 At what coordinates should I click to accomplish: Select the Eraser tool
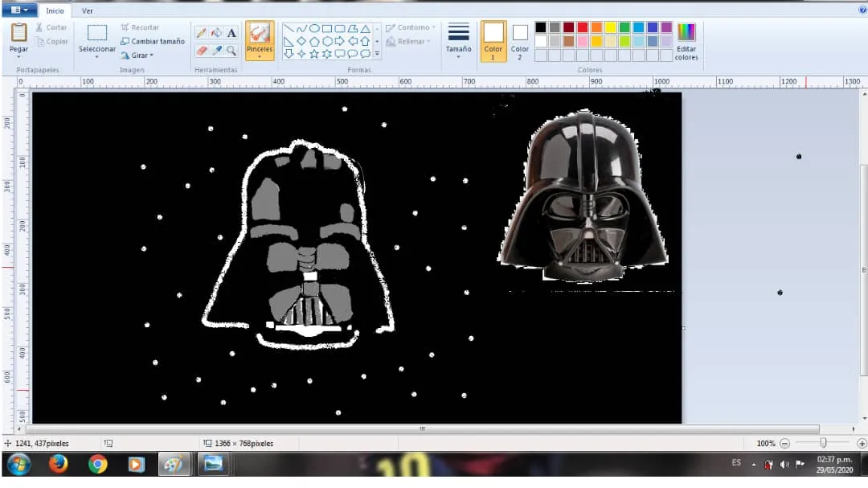[x=202, y=51]
